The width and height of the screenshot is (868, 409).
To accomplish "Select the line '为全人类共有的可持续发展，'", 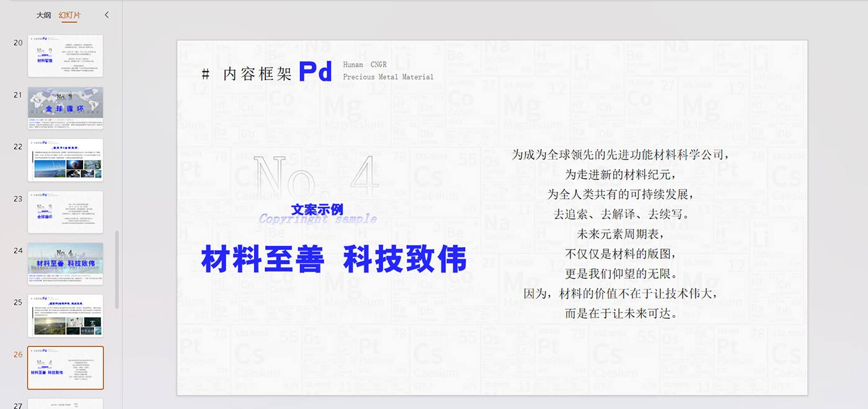I will pyautogui.click(x=621, y=195).
